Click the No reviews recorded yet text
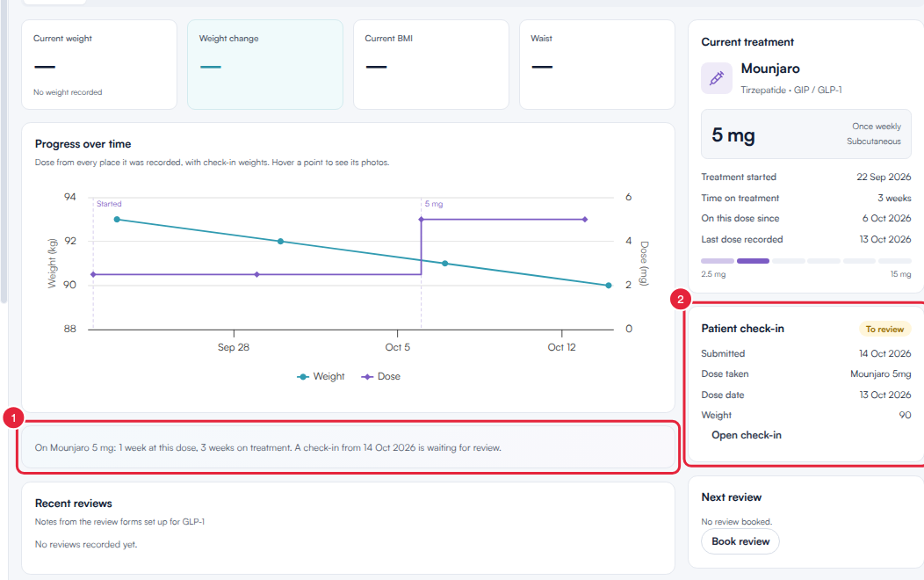Viewport: 924px width, 580px height. [x=86, y=545]
